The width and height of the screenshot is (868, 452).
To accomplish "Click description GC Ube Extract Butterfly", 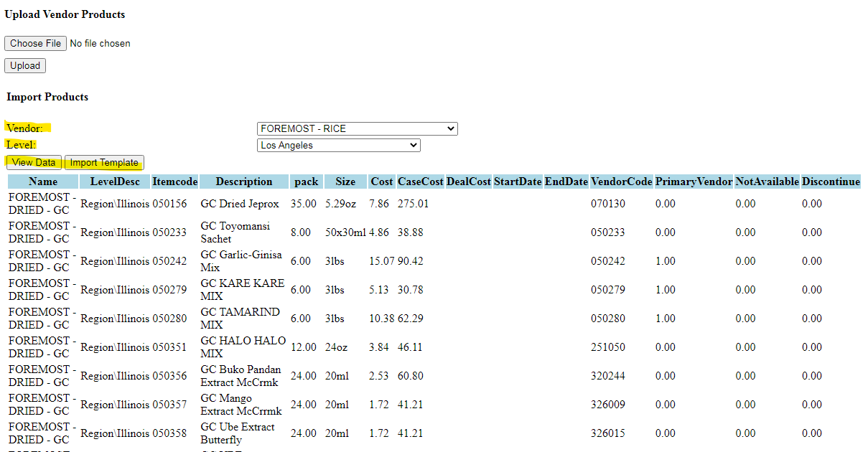I will point(238,433).
